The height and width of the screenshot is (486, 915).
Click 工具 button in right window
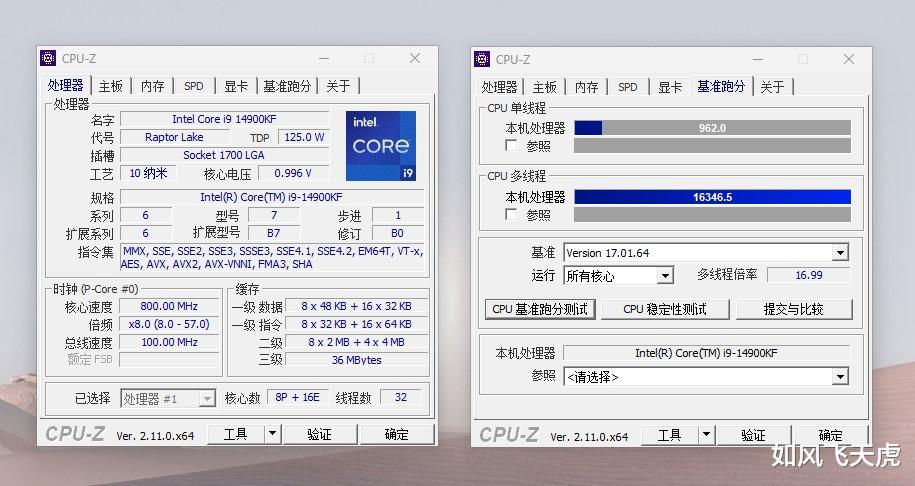point(669,435)
